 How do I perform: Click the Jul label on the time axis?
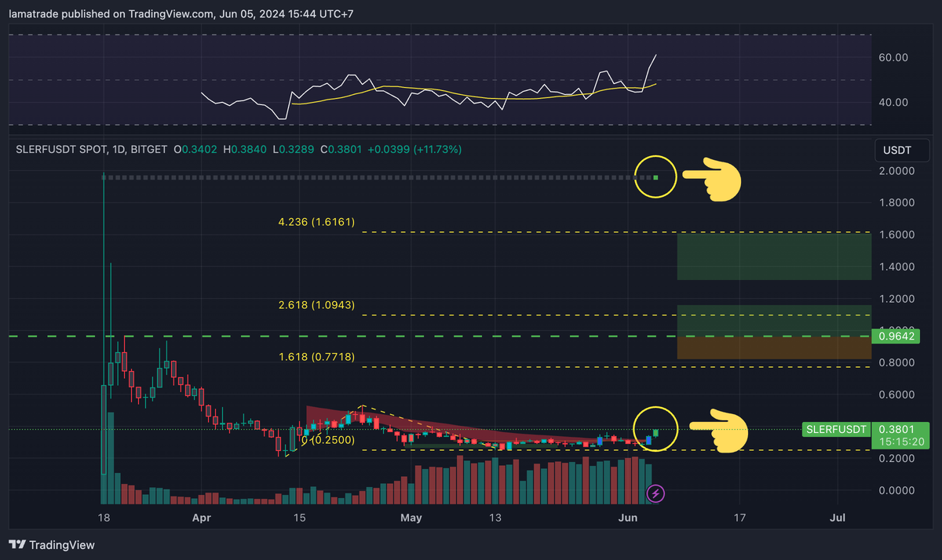(x=838, y=518)
